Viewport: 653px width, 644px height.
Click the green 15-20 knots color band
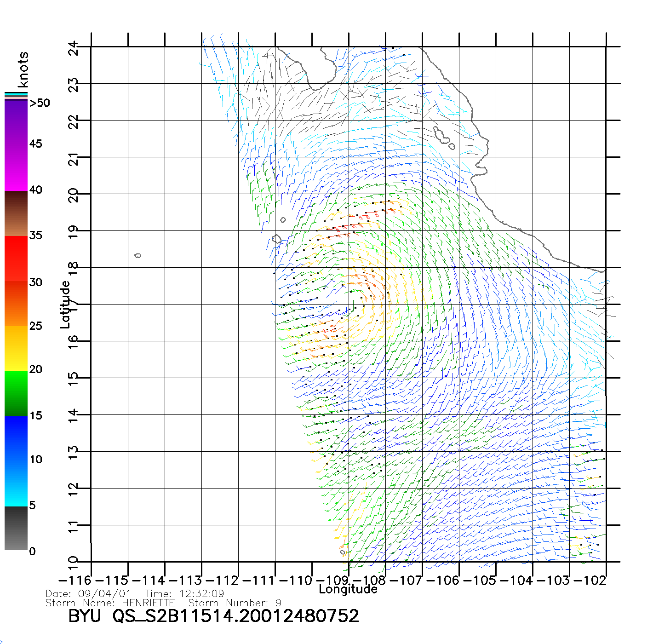(x=16, y=393)
